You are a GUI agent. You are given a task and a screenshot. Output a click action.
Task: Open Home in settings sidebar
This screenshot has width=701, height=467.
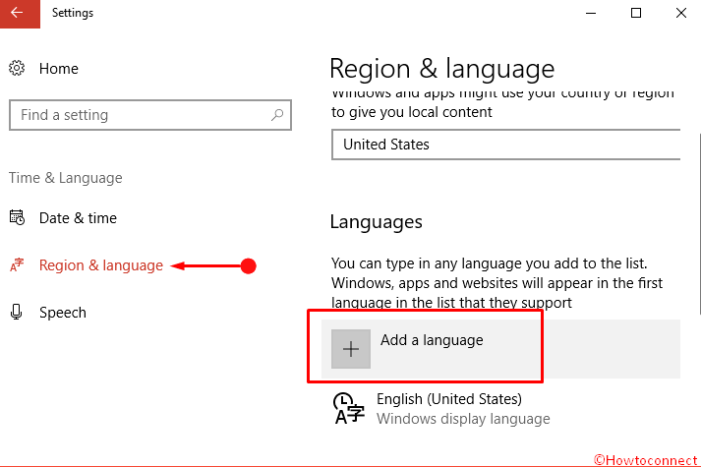point(59,69)
